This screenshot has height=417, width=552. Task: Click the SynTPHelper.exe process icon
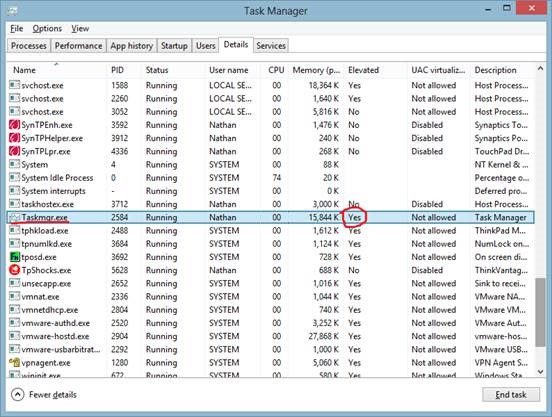tap(14, 138)
